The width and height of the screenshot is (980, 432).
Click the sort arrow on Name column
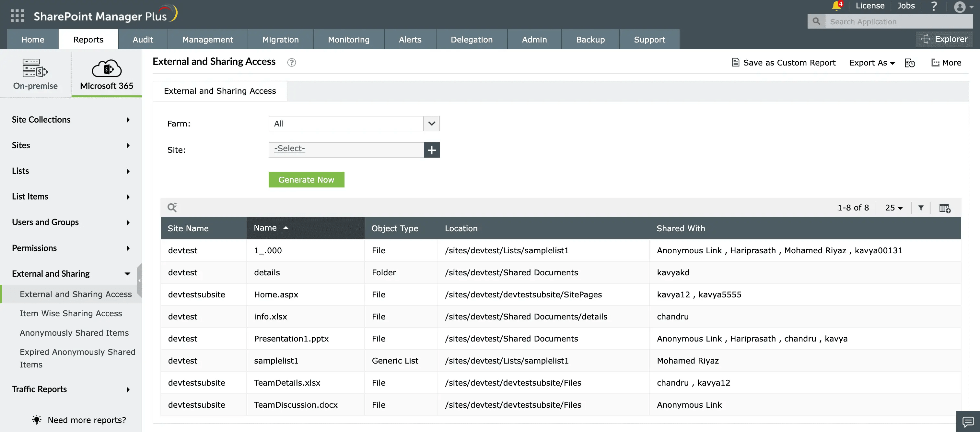pyautogui.click(x=286, y=228)
